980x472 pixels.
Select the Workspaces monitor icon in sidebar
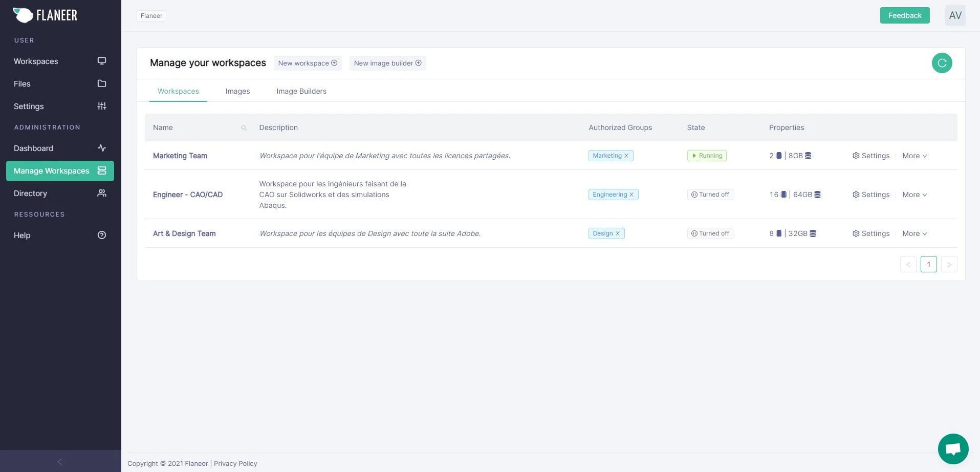pos(101,61)
